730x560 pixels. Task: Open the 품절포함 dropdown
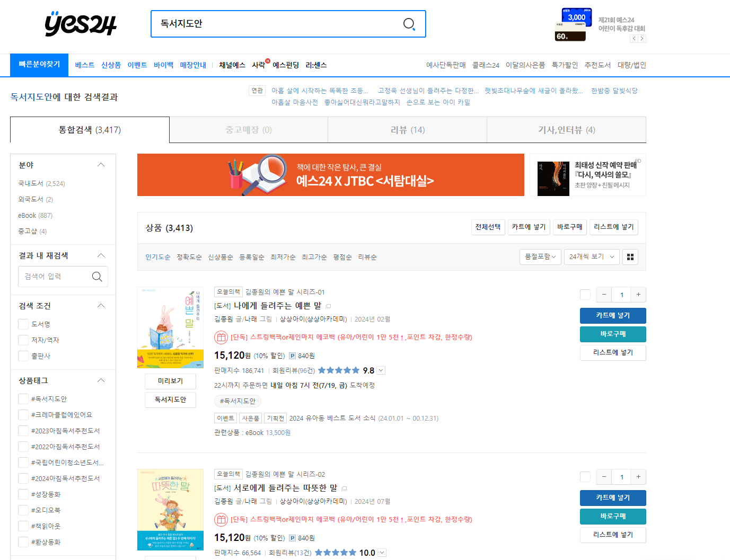(x=540, y=257)
